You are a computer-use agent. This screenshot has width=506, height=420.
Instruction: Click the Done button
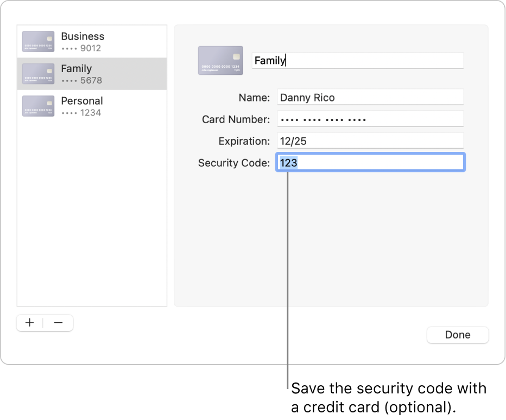pos(457,335)
